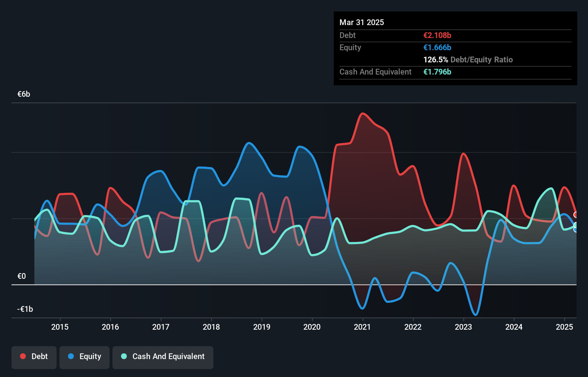Screen dimensions: 588x377
Task: Click the 2020 x-axis label
Action: click(312, 327)
